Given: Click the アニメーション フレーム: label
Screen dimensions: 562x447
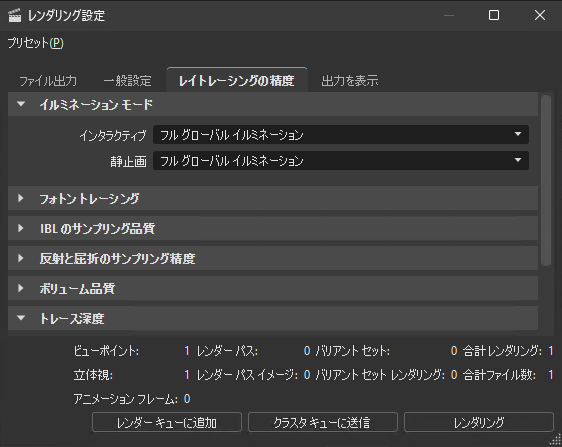Looking at the screenshot, I should [125, 399].
